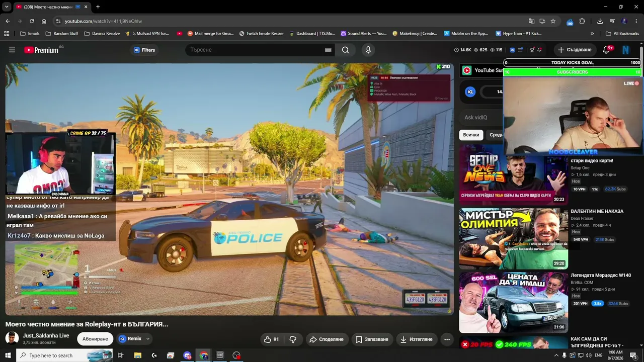Open the Twitch Emote Resizer bookmark

click(262, 34)
